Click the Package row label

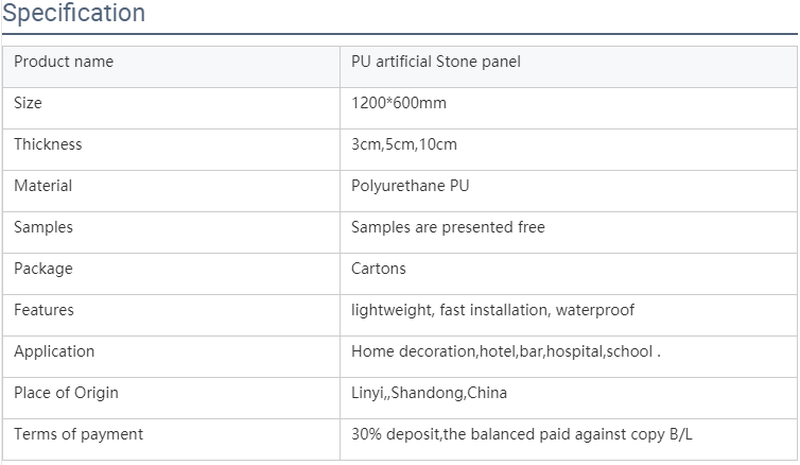coord(43,269)
